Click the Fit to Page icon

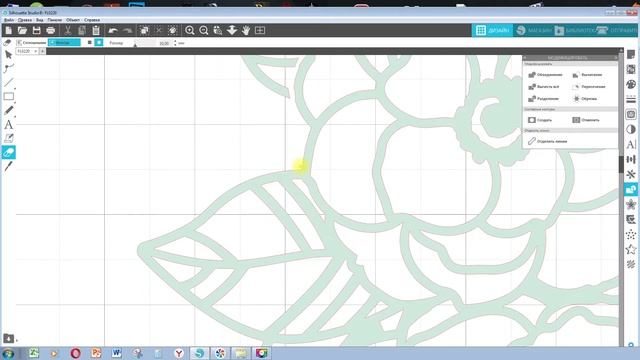tap(260, 30)
